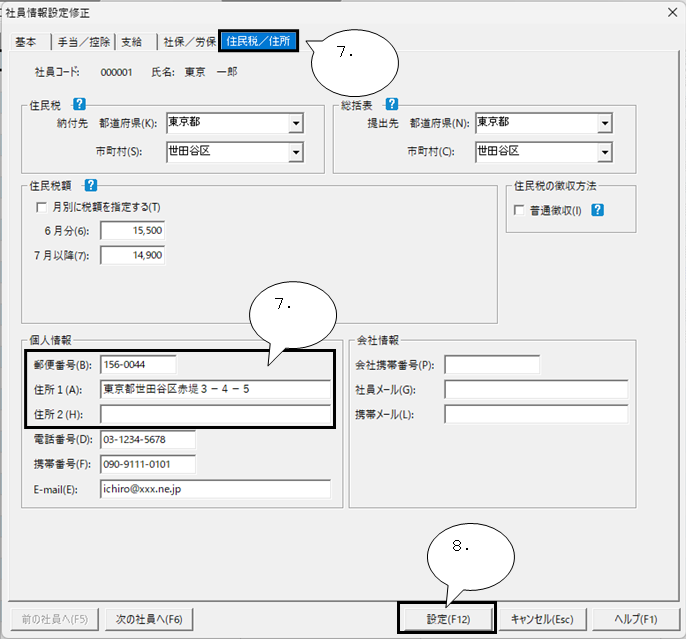Click 設定(F12) button
The height and width of the screenshot is (640, 687).
point(448,619)
